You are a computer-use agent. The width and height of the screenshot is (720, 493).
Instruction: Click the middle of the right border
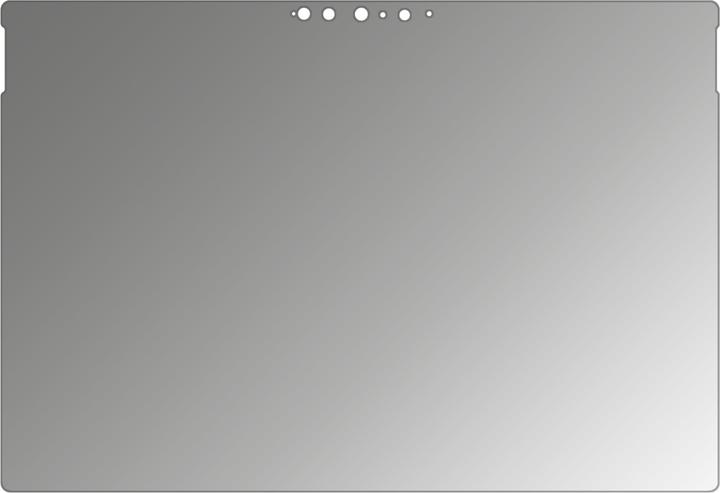[x=718, y=290]
